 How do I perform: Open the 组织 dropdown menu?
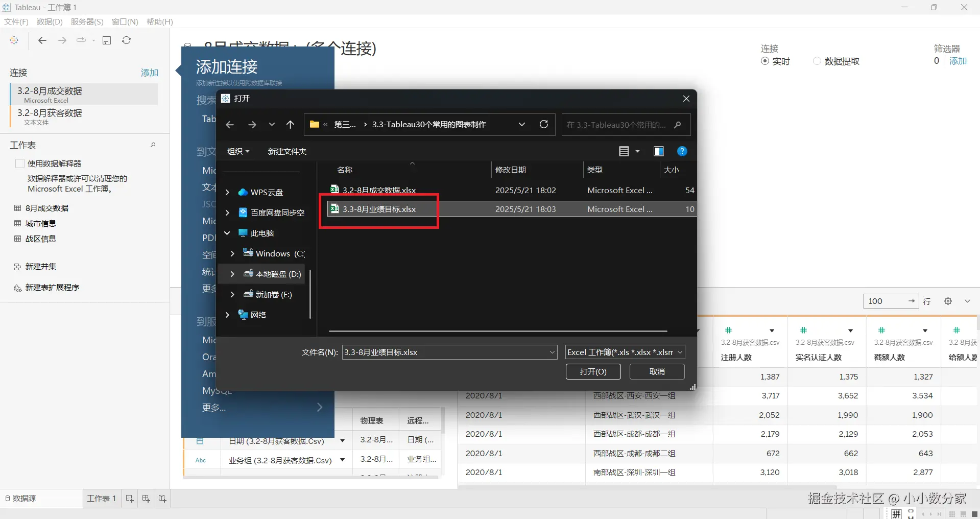coord(238,152)
